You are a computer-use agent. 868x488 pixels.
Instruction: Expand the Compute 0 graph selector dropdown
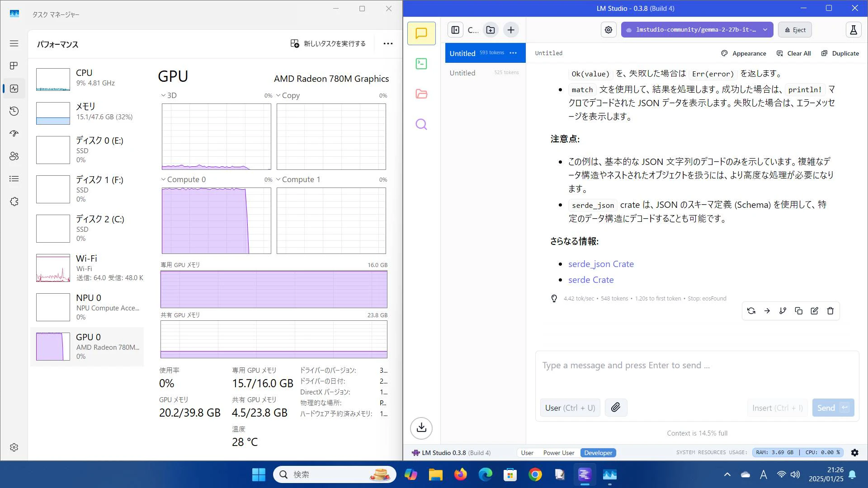pyautogui.click(x=184, y=179)
